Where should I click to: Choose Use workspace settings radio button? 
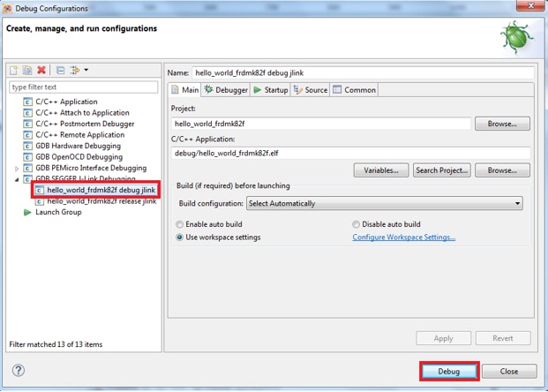click(181, 237)
